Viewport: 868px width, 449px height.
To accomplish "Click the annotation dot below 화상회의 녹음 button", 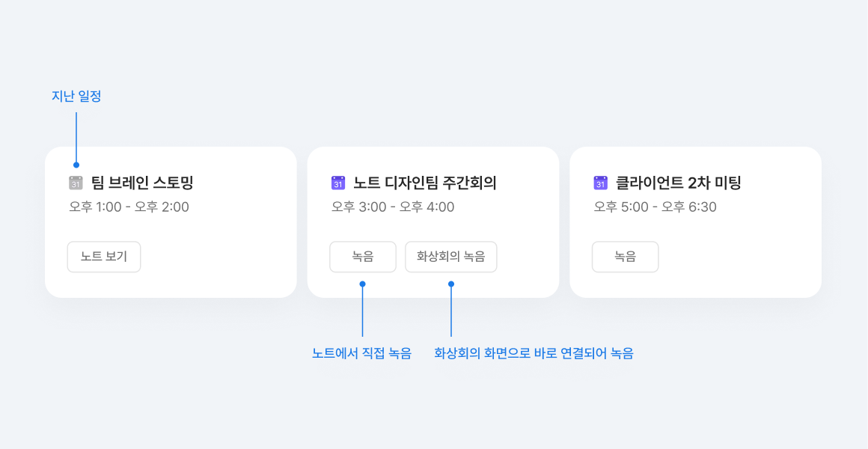I will [450, 283].
